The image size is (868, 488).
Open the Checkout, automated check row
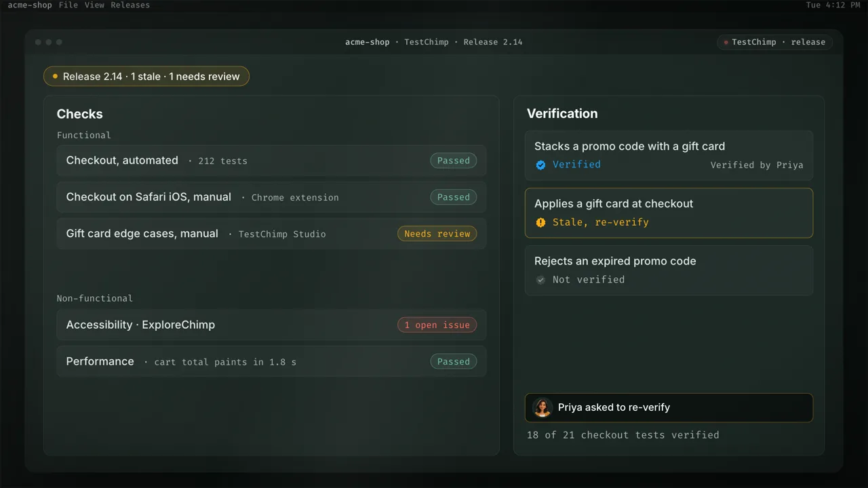pyautogui.click(x=271, y=161)
